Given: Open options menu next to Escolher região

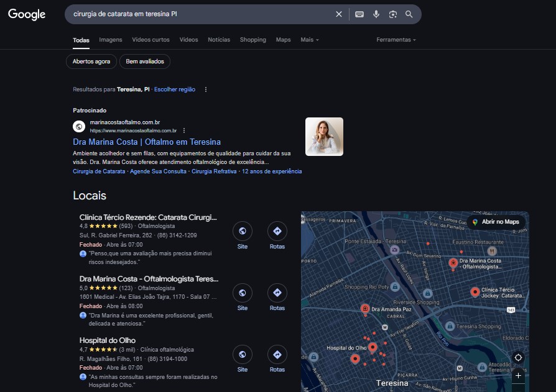Looking at the screenshot, I should tap(206, 89).
